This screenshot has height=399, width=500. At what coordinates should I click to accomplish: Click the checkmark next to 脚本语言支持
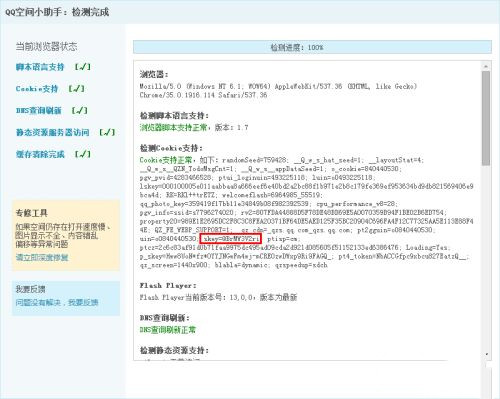83,67
